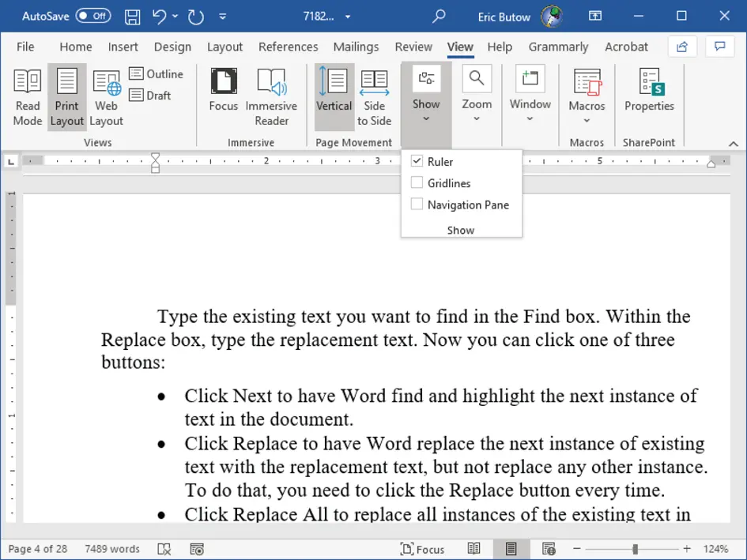
Task: Open Customize Quick Access Toolbar dropdown
Action: click(x=222, y=17)
